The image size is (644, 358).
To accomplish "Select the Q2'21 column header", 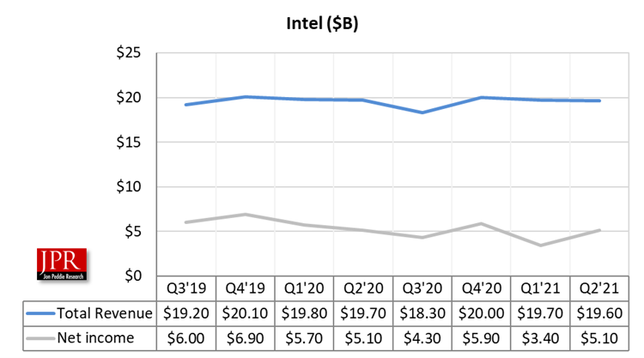I will coord(599,288).
